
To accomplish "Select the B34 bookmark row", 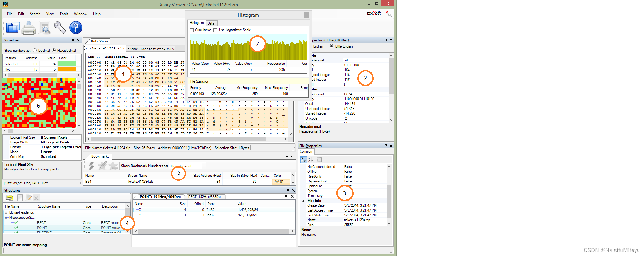I will pos(187,182).
